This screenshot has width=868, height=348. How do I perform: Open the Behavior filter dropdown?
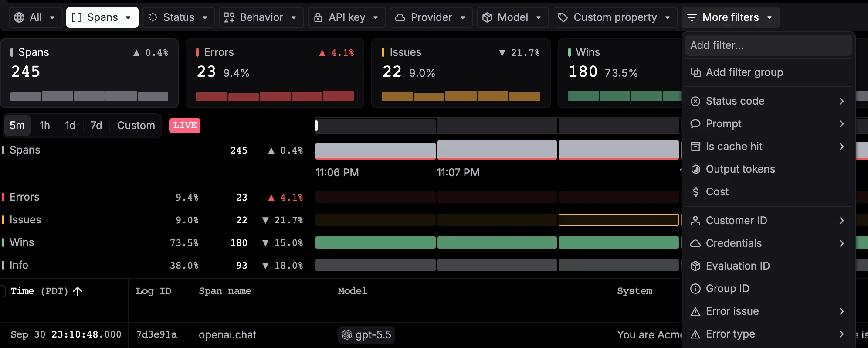click(x=261, y=17)
